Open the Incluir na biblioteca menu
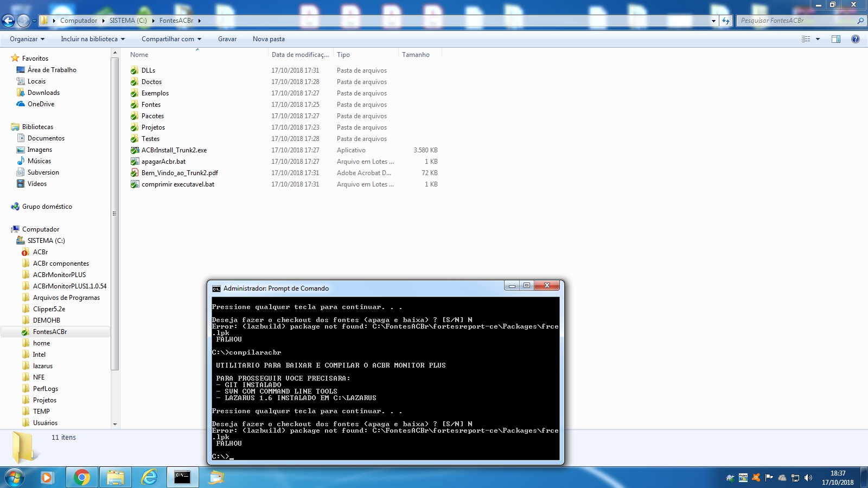 point(92,39)
